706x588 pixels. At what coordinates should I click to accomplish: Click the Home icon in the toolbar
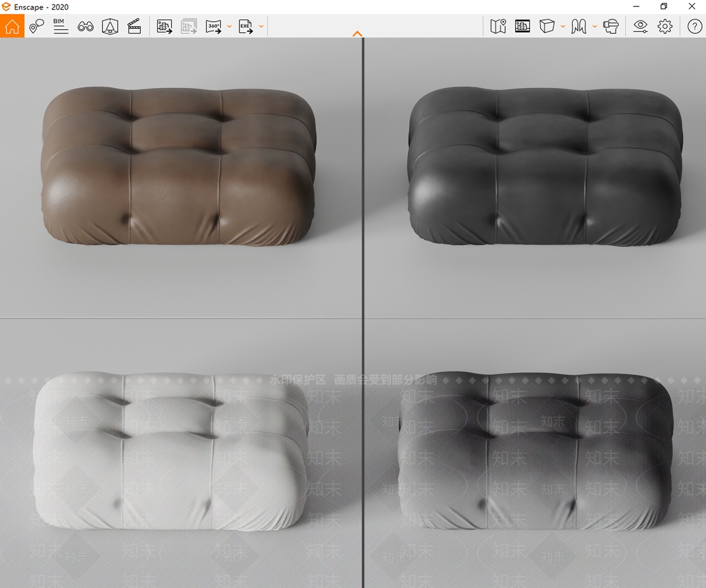pos(12,26)
